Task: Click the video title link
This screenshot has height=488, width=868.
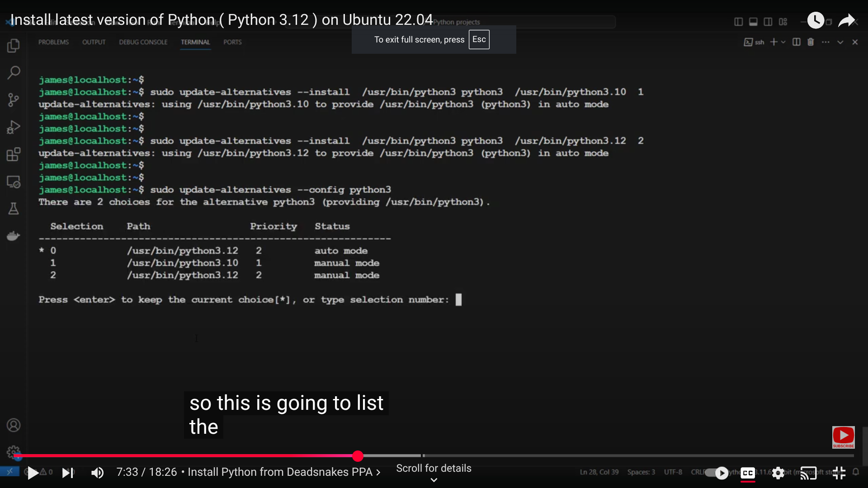Action: pyautogui.click(x=222, y=20)
